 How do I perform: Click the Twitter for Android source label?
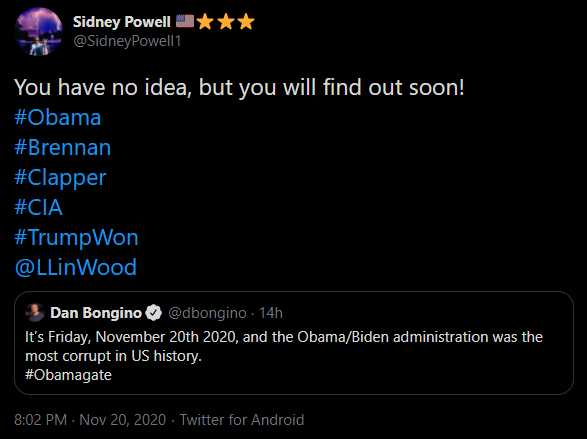click(242, 420)
